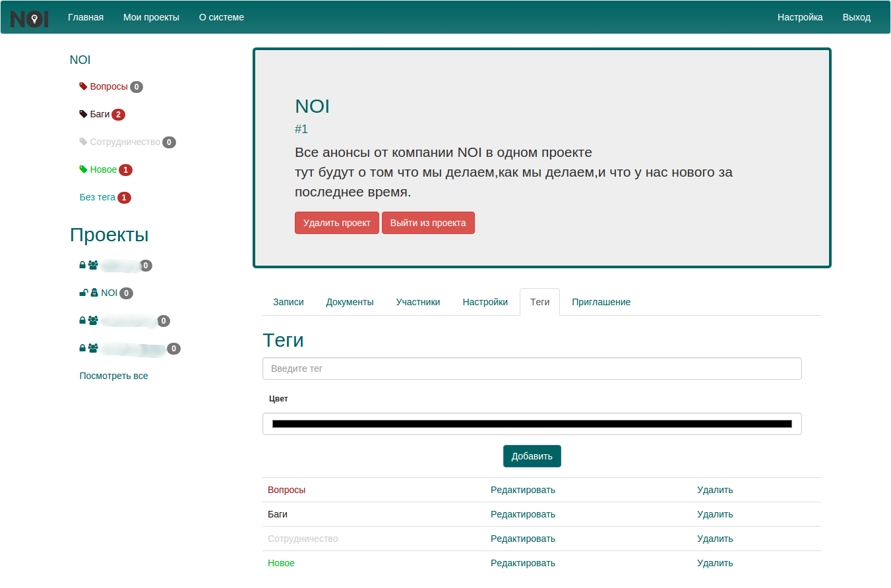Open the Сотрудничество tag in the sidebar
The width and height of the screenshot is (891, 588).
pyautogui.click(x=125, y=142)
